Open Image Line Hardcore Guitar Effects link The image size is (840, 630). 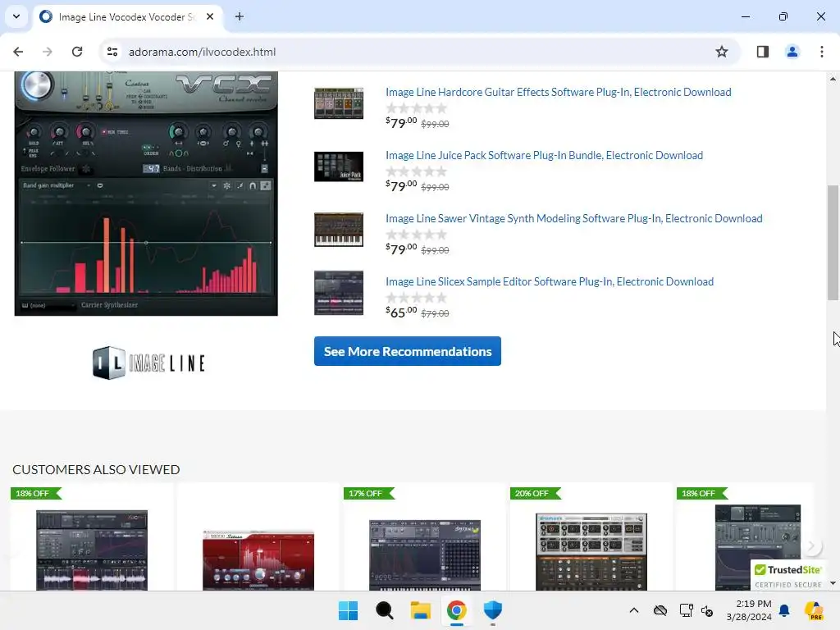pos(558,92)
